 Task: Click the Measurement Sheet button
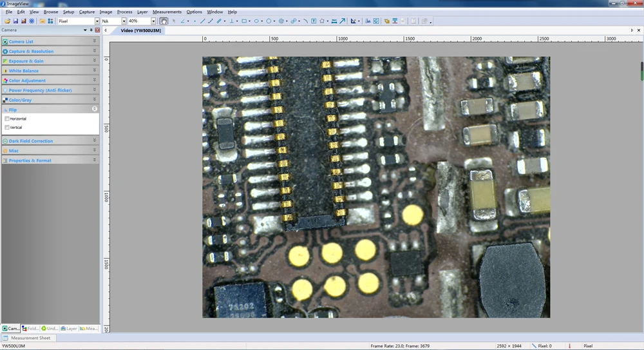tap(30, 338)
